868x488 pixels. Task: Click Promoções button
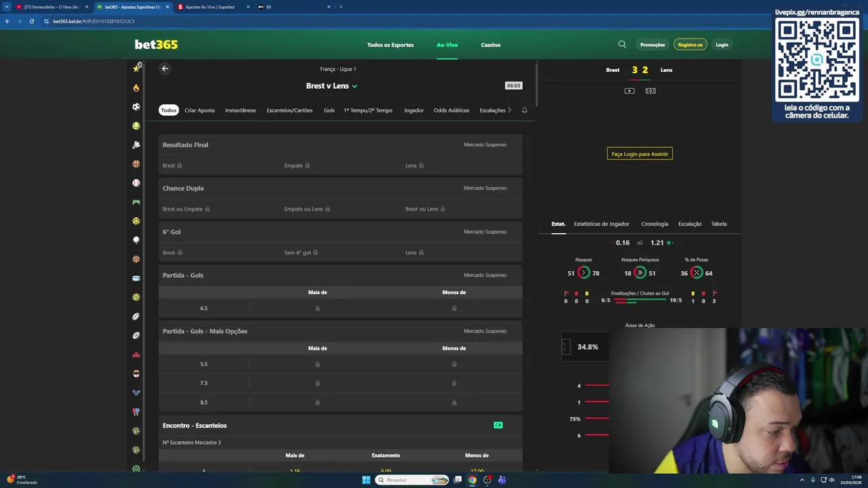(652, 45)
